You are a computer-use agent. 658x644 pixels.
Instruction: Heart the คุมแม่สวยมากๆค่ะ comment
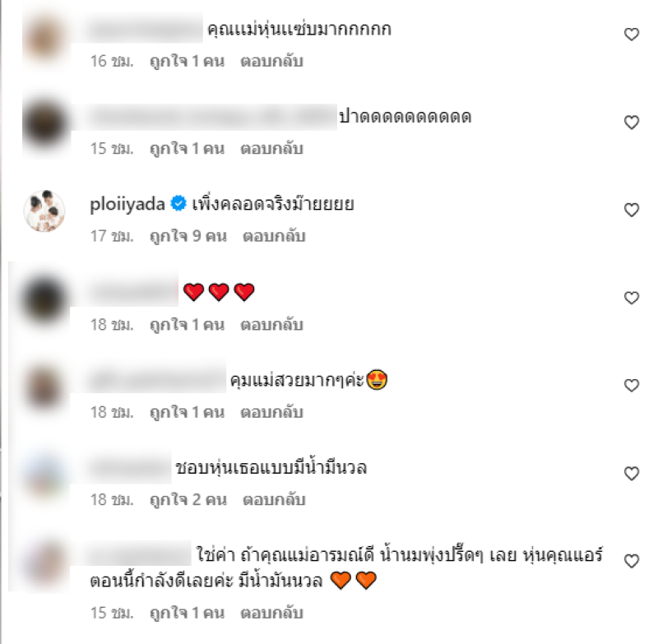(631, 386)
